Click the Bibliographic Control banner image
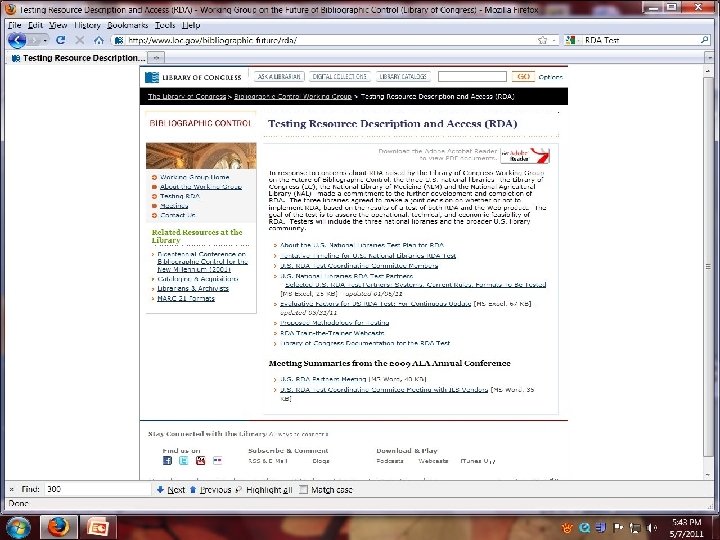Viewport: 720px width, 540px height. pos(201,156)
